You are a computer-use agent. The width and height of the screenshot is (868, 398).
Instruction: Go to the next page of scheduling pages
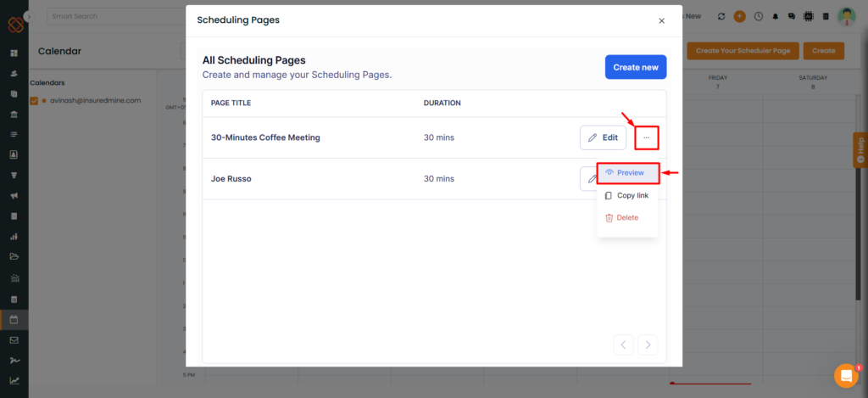pyautogui.click(x=648, y=345)
